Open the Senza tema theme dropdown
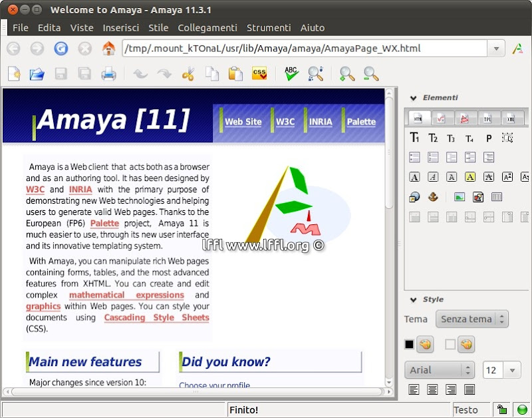Screen dimensions: 532x418 (472, 319)
